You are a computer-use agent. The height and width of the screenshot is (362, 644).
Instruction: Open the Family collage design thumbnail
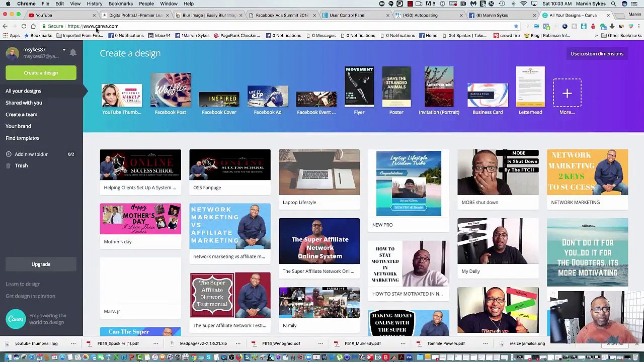pyautogui.click(x=319, y=303)
